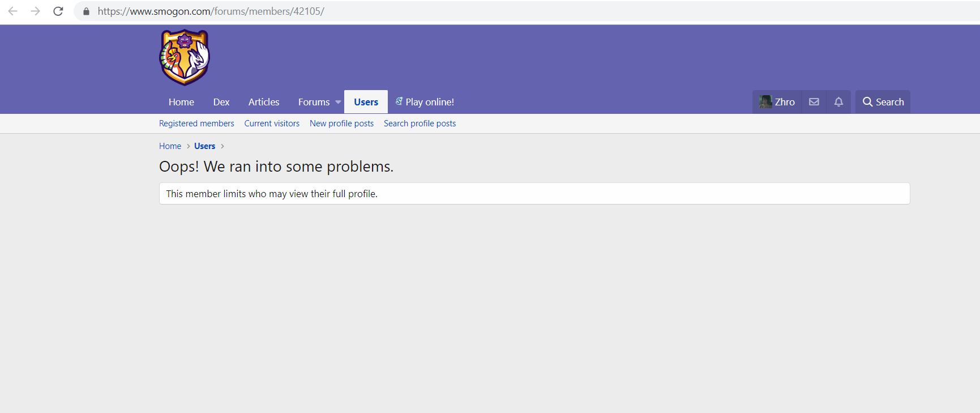Click the Smogon shield logo
Viewport: 980px width, 413px height.
click(x=185, y=57)
